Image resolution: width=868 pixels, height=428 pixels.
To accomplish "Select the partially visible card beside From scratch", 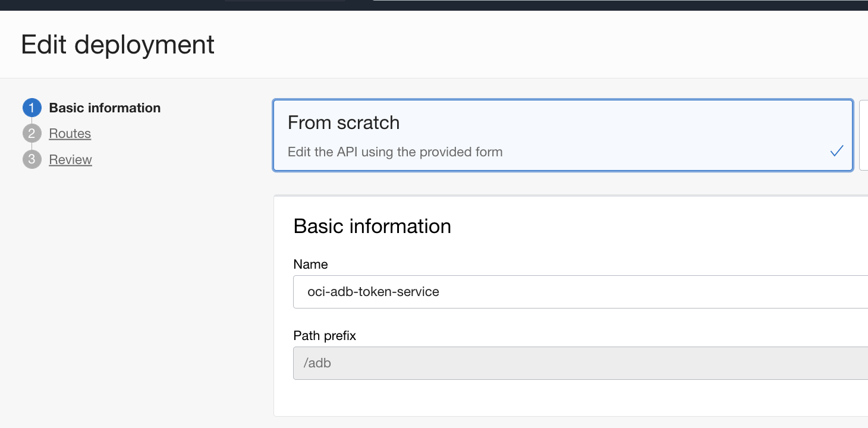I will (x=864, y=136).
